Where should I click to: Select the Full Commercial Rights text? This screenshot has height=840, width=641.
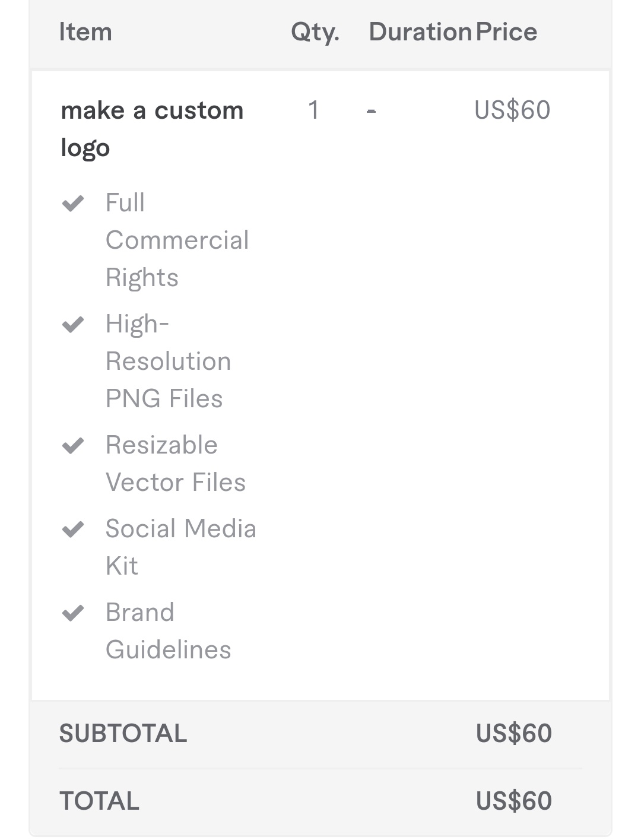(177, 240)
